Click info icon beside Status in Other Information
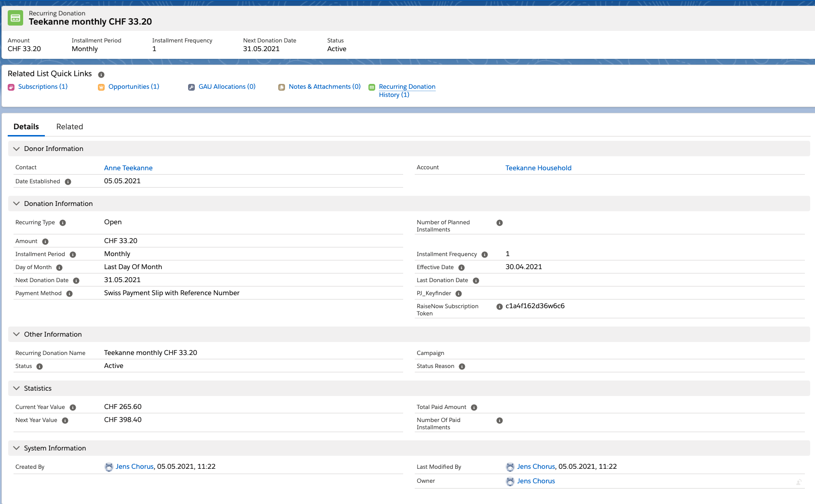 click(x=40, y=367)
